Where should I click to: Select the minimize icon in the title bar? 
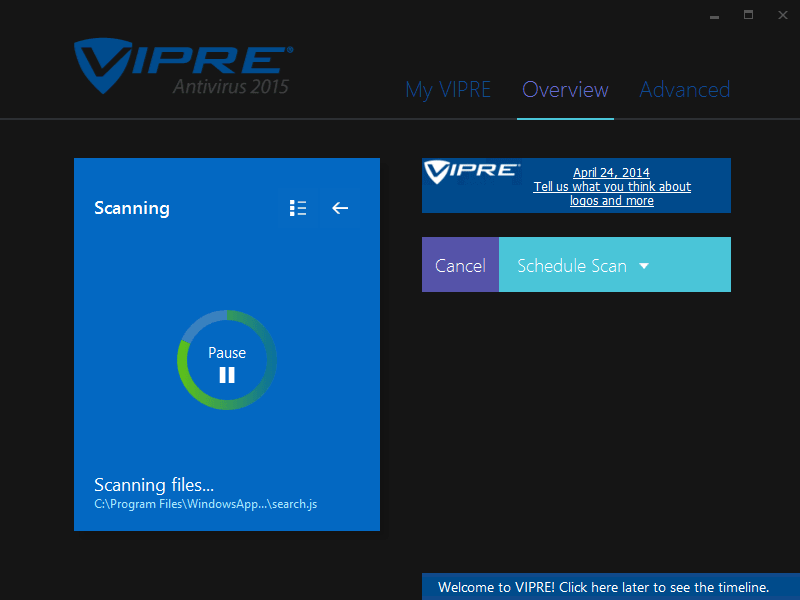pyautogui.click(x=713, y=16)
